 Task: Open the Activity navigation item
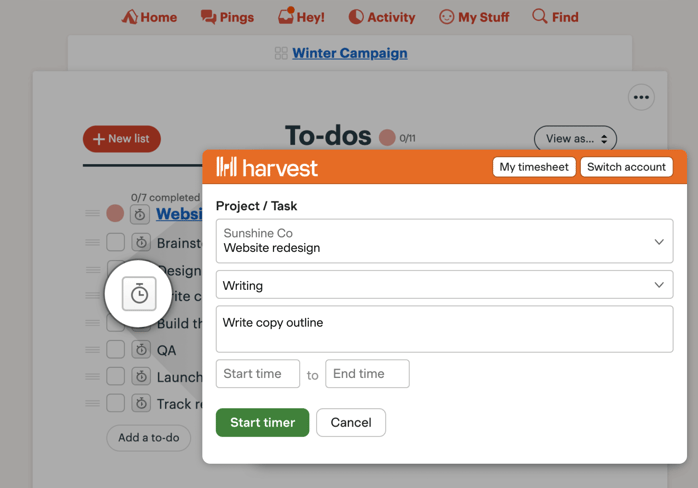click(x=381, y=17)
